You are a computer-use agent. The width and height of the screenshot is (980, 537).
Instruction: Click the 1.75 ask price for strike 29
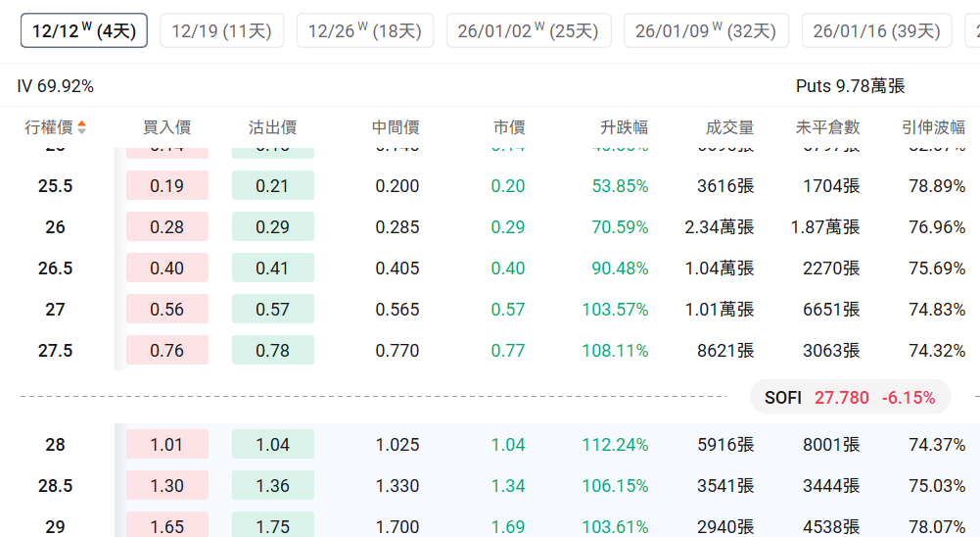(272, 526)
